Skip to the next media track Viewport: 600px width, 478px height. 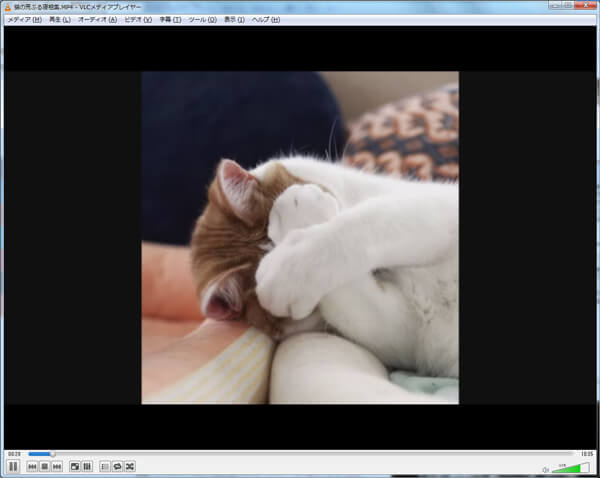pos(57,466)
